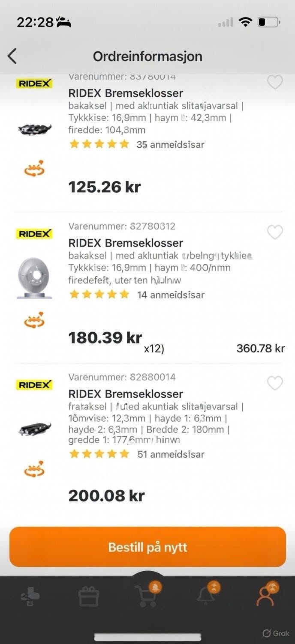
Task: Open the third product brake pads thumbnail
Action: [x=35, y=429]
